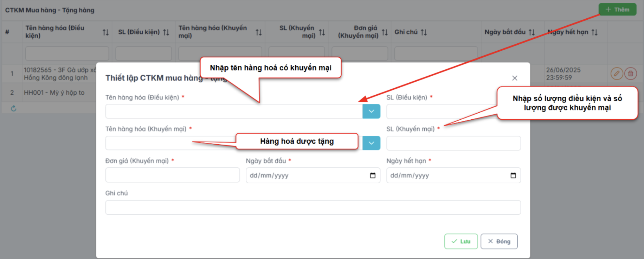
Task: Click the Tên hàng hóa (Điều kiện) filter box
Action: coord(67,53)
